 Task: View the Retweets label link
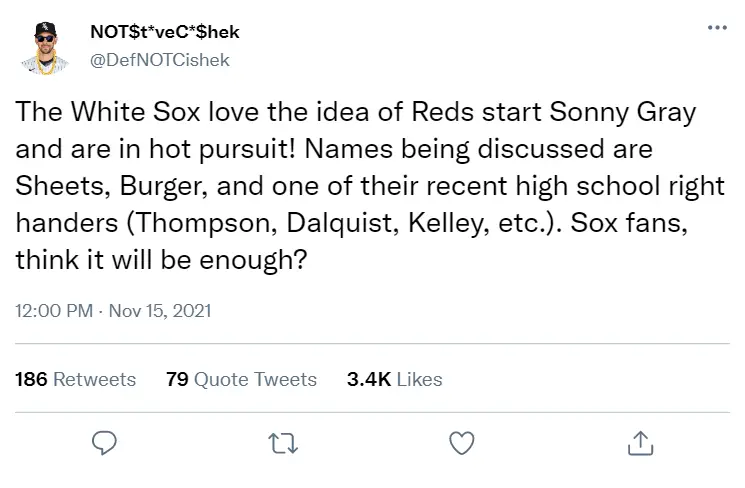tap(94, 380)
